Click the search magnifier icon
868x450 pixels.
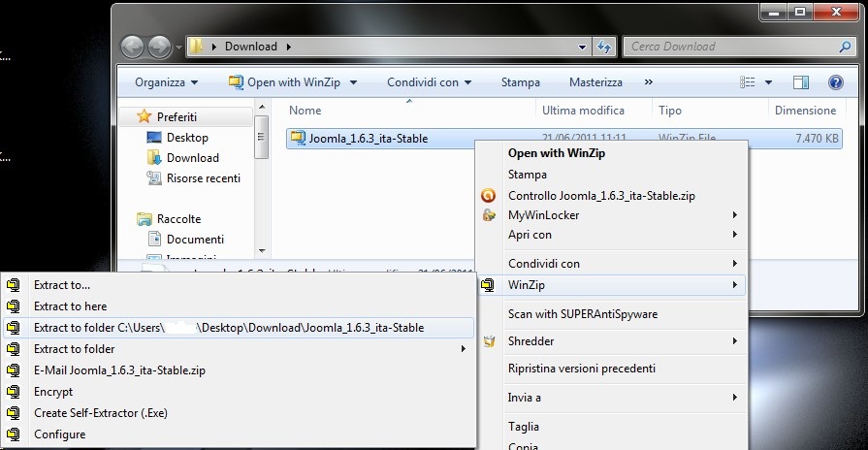845,48
